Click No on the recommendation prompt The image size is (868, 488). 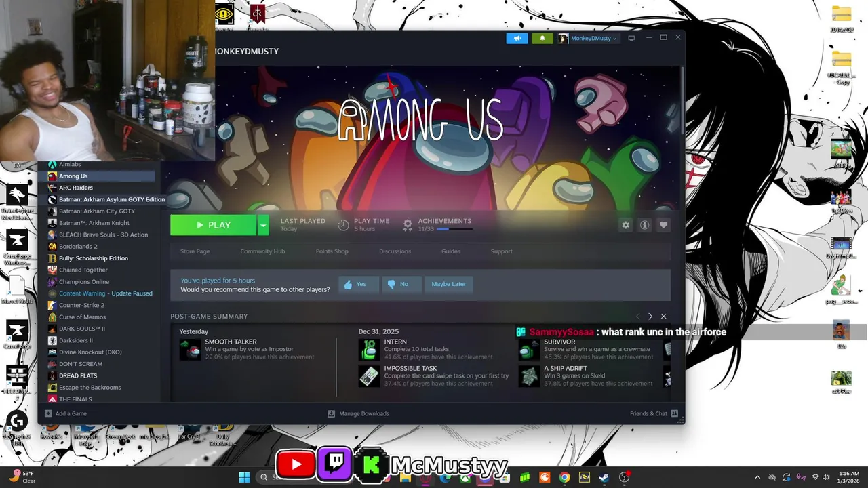(401, 284)
